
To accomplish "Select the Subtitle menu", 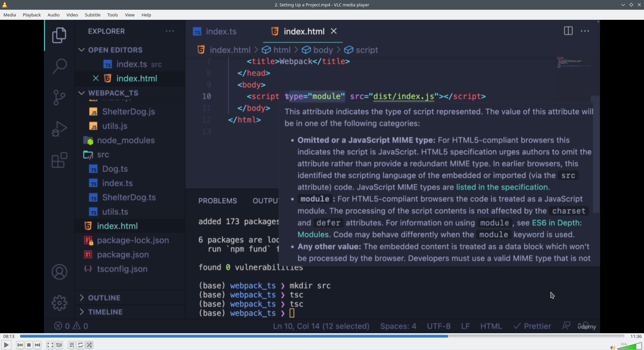I will pos(93,15).
